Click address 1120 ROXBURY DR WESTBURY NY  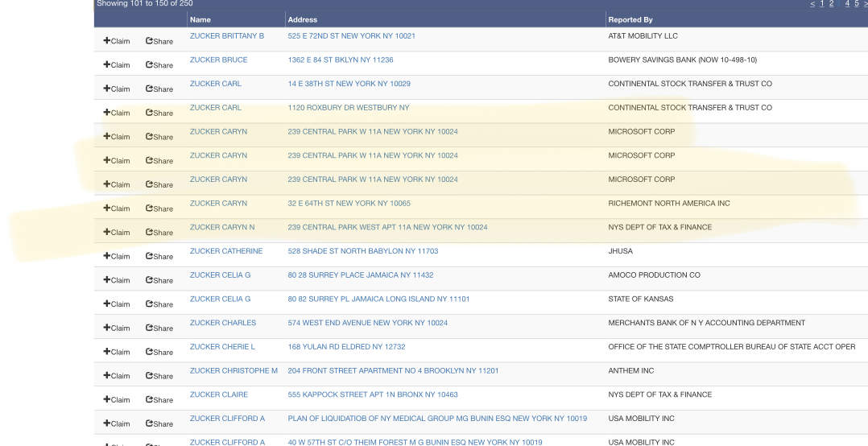click(x=349, y=108)
